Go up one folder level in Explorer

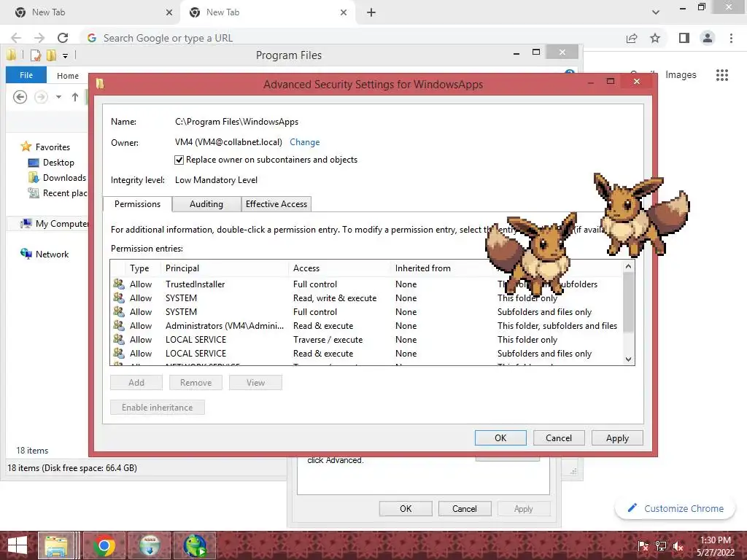point(75,97)
